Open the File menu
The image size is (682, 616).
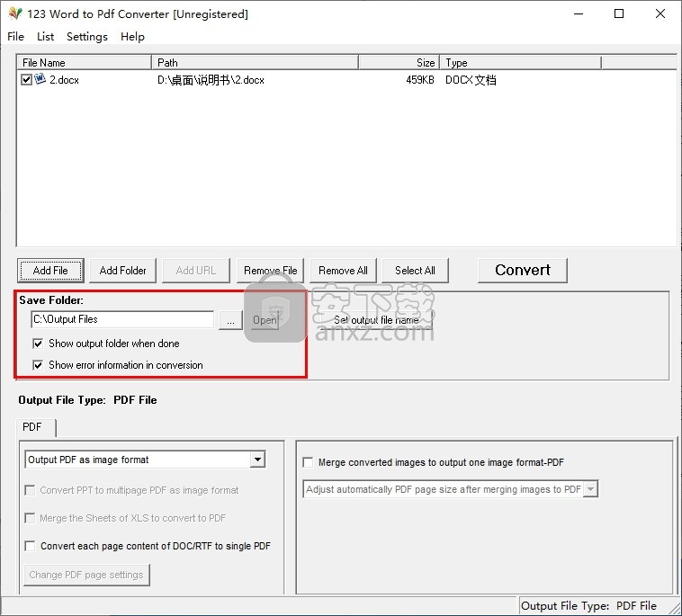[x=15, y=37]
